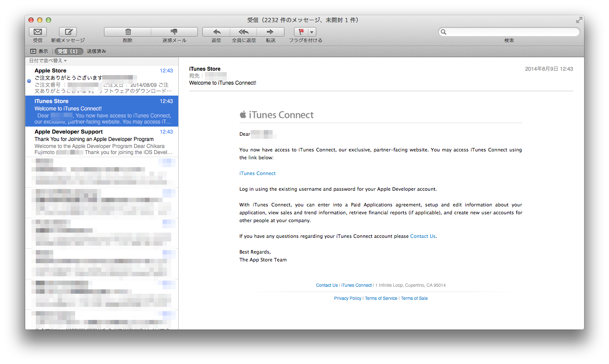Reply using the single-arrow icon
This screenshot has width=609, height=364.
click(216, 32)
